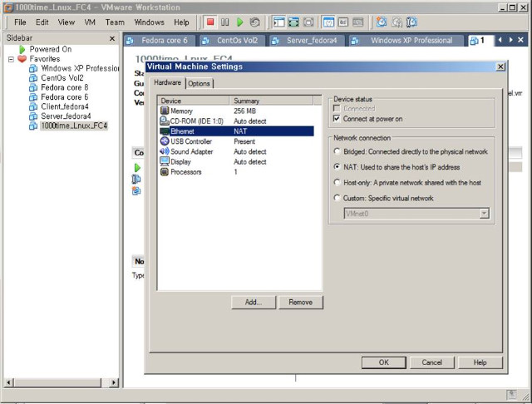532x404 pixels.
Task: Click the status bar icon at bottom right
Action: pyautogui.click(x=512, y=395)
